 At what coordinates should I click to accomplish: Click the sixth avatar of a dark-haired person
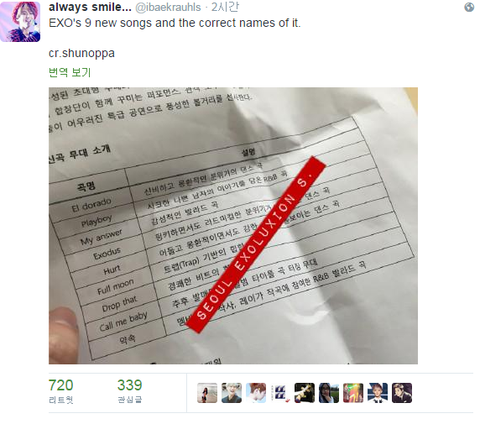[x=329, y=393]
